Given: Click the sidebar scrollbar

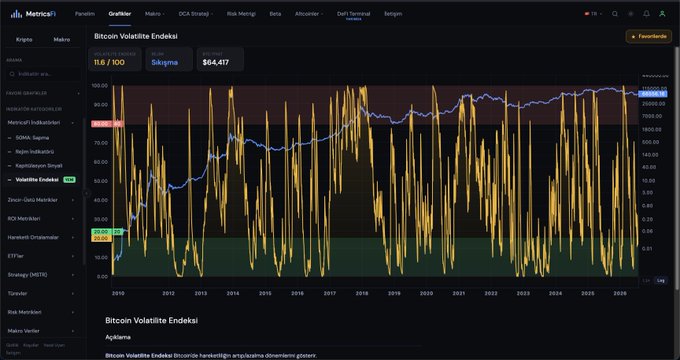Looking at the screenshot, I should [83, 191].
